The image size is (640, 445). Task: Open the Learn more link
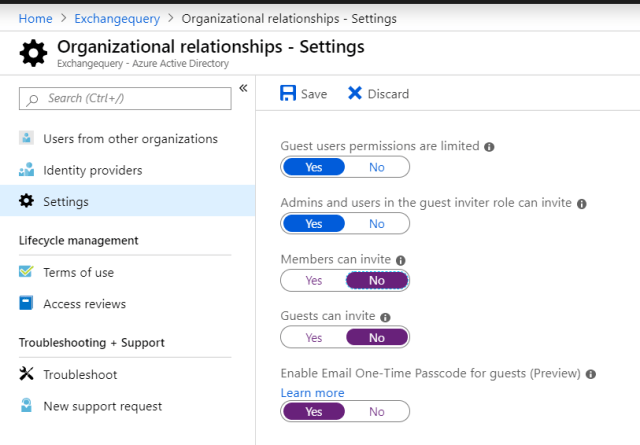[x=312, y=393]
